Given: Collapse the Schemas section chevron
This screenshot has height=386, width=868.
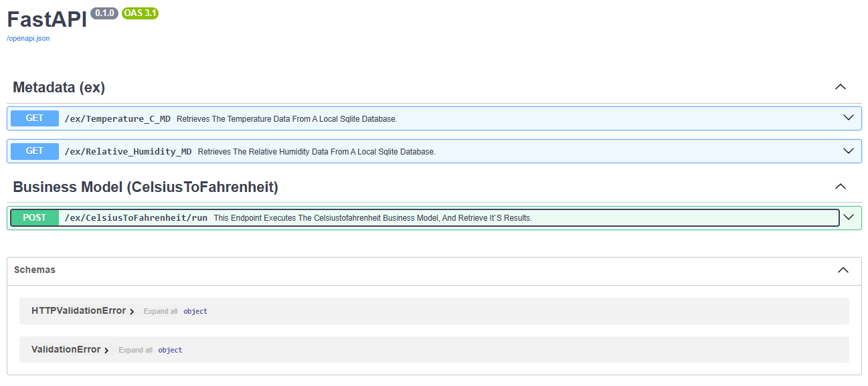Looking at the screenshot, I should click(843, 270).
